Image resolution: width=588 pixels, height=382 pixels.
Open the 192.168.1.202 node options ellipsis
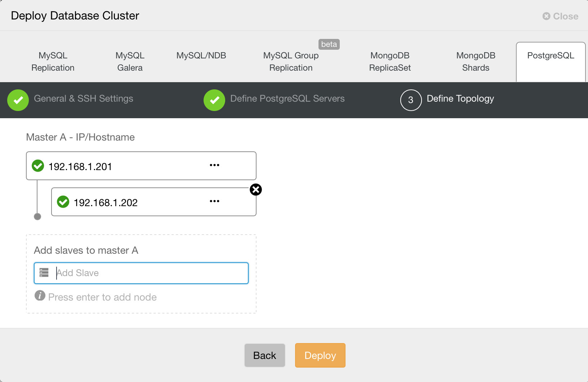pyautogui.click(x=214, y=201)
